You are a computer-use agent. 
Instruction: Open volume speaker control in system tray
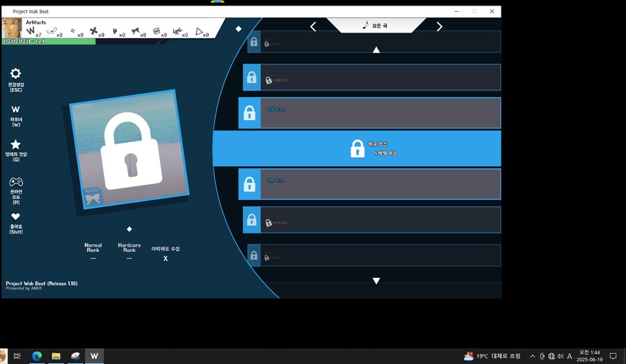click(x=561, y=356)
